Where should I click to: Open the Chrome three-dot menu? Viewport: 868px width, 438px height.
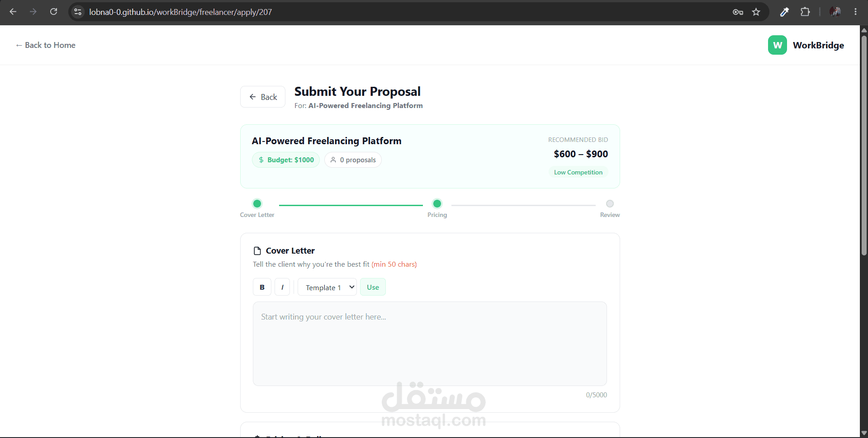[x=855, y=12]
